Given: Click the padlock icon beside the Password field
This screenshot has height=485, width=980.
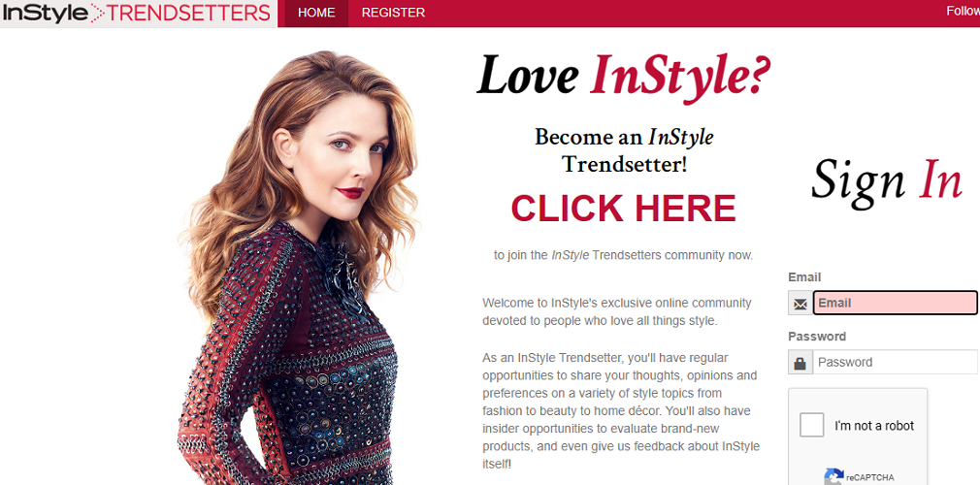Looking at the screenshot, I should (800, 363).
